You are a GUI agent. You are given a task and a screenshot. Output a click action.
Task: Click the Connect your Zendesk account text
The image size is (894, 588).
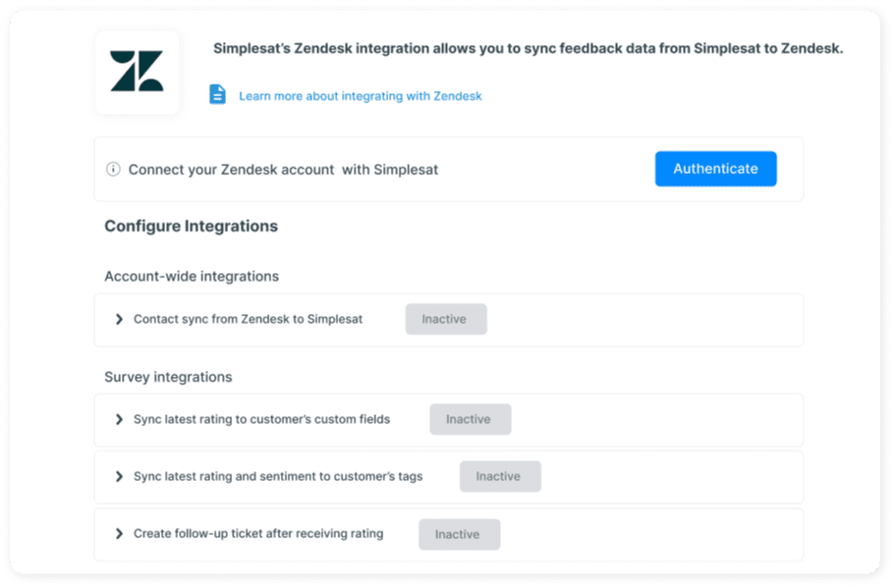[x=282, y=169]
